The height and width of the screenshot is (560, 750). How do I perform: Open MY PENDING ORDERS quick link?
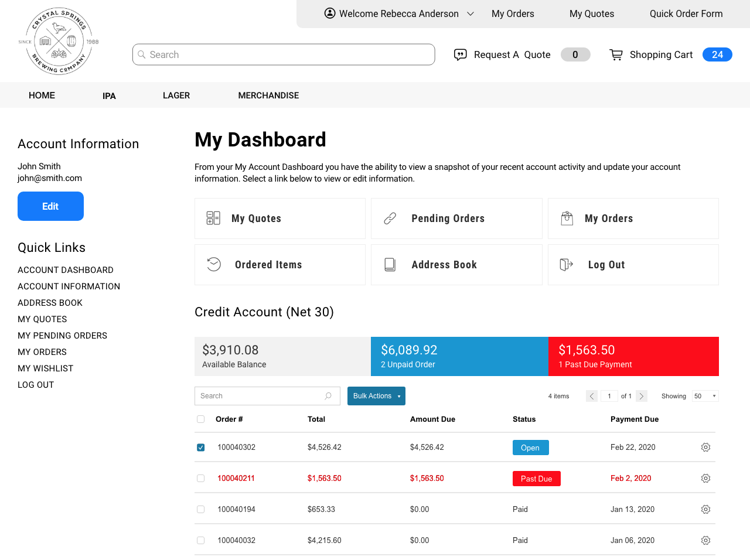pos(62,336)
